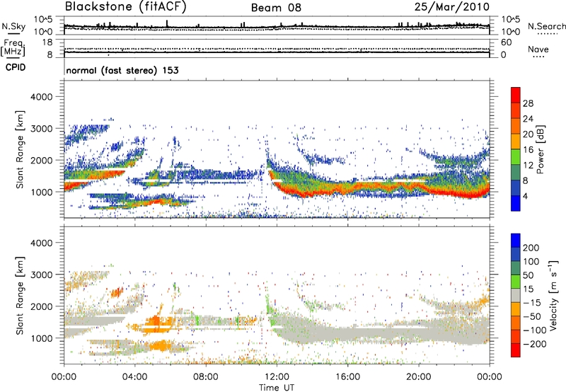Click the Power [dB] colorbar label
This screenshot has height=392, width=566.
[x=540, y=149]
